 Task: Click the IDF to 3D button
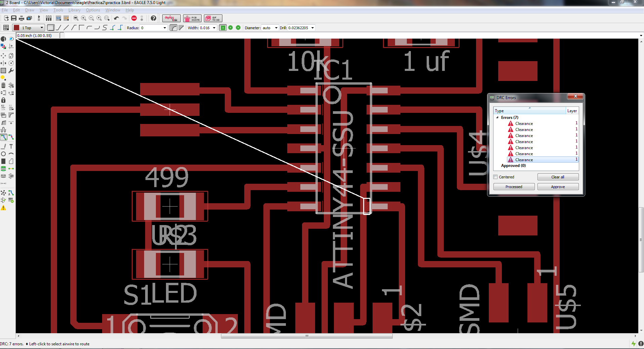(213, 18)
